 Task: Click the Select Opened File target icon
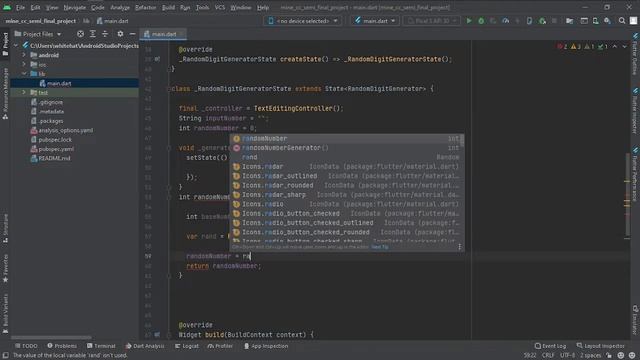80,34
